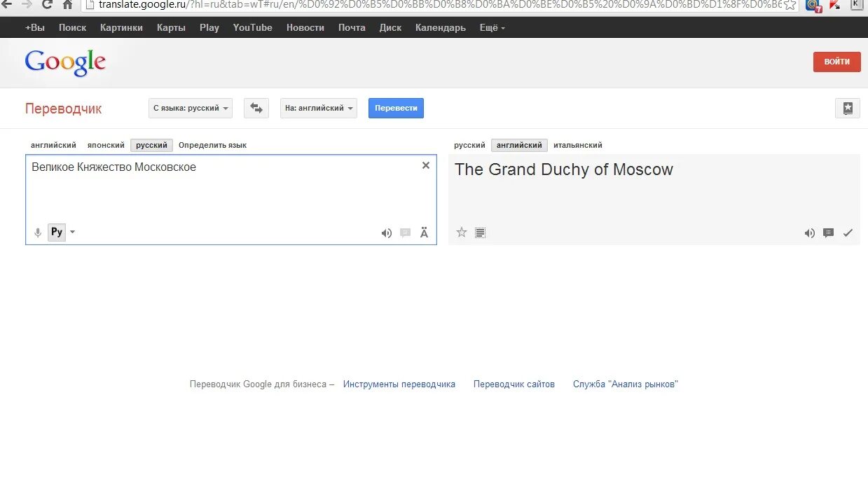
Task: Click the red Войти sign-in button
Action: tap(836, 62)
